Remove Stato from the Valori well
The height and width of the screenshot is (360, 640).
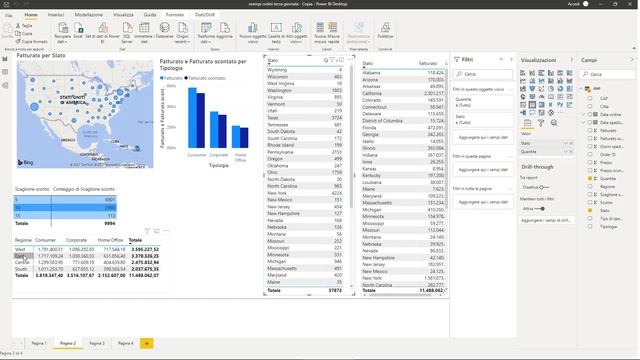[x=571, y=143]
